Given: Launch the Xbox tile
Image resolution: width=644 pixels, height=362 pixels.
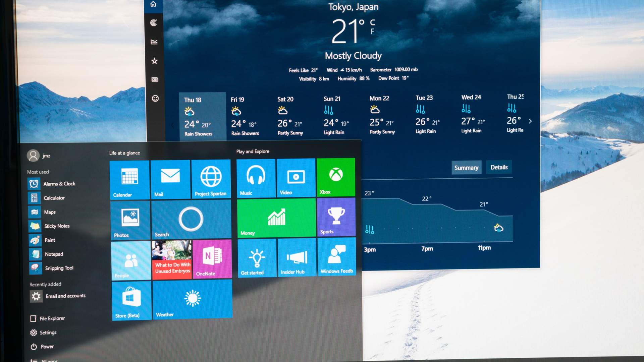Looking at the screenshot, I should pyautogui.click(x=336, y=177).
